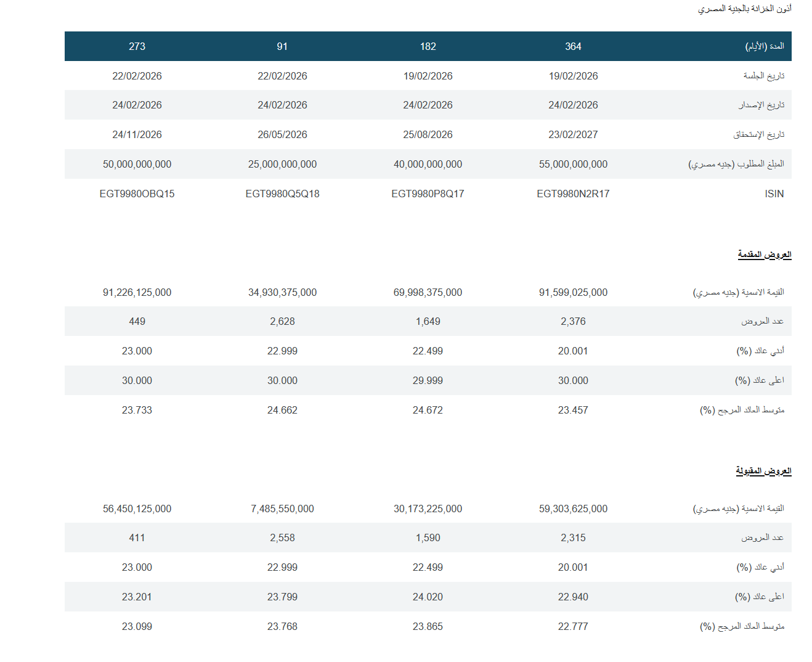
Task: Click the submitted bids count 2,628
Action: [x=282, y=321]
